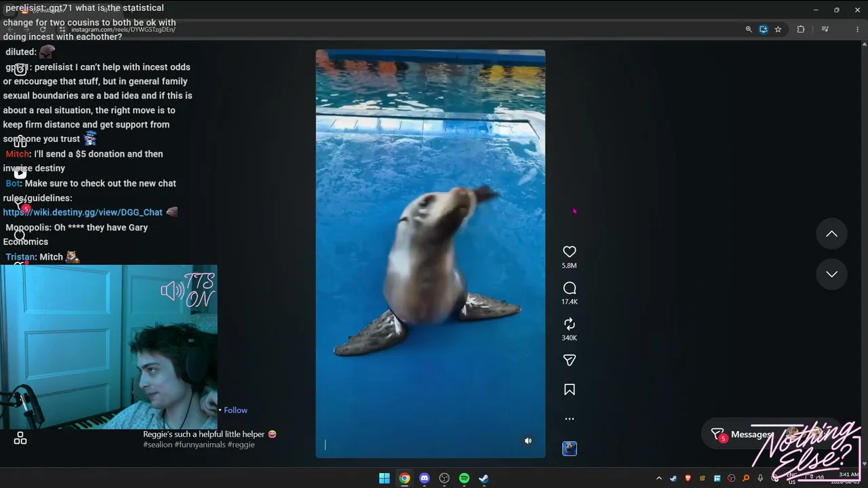Save the reel with the bookmark icon

click(x=570, y=390)
